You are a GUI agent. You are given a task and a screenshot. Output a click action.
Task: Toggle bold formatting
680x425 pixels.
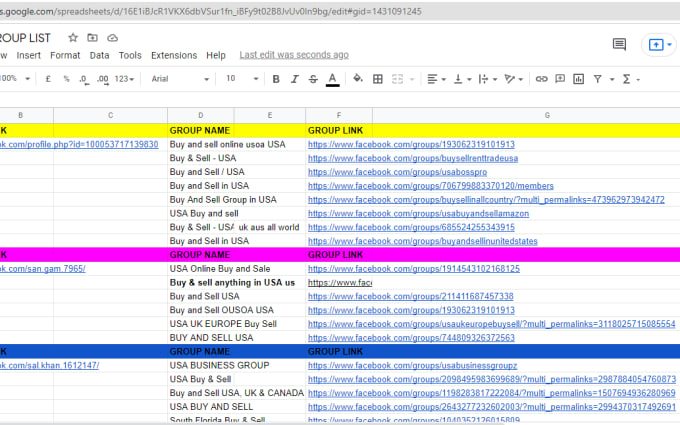coord(276,79)
